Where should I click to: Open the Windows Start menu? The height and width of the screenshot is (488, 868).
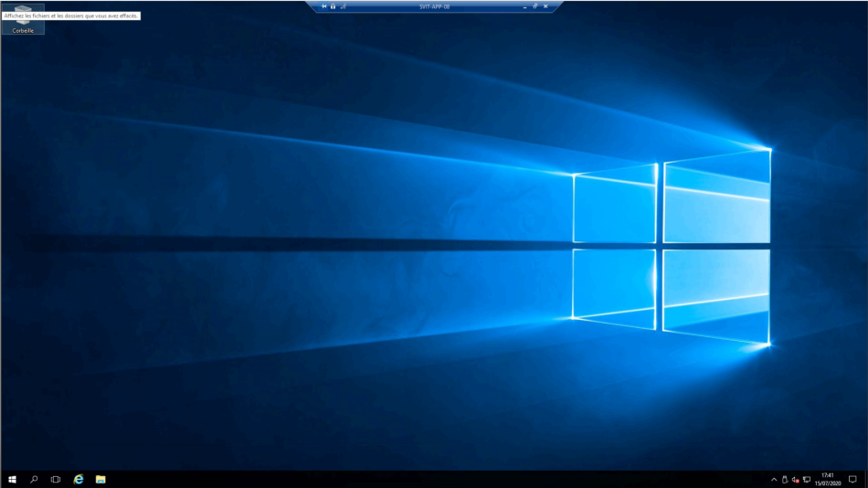click(12, 479)
